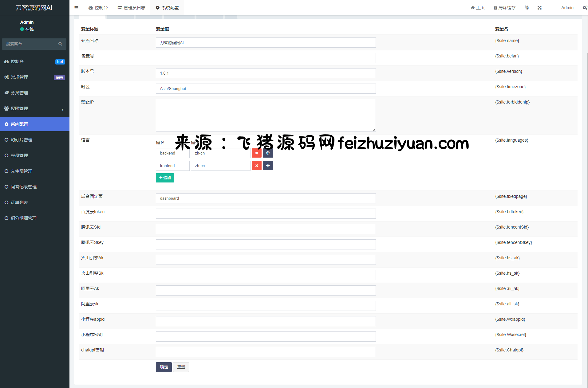Click the 追加 add button
The width and height of the screenshot is (588, 388).
[x=165, y=178]
